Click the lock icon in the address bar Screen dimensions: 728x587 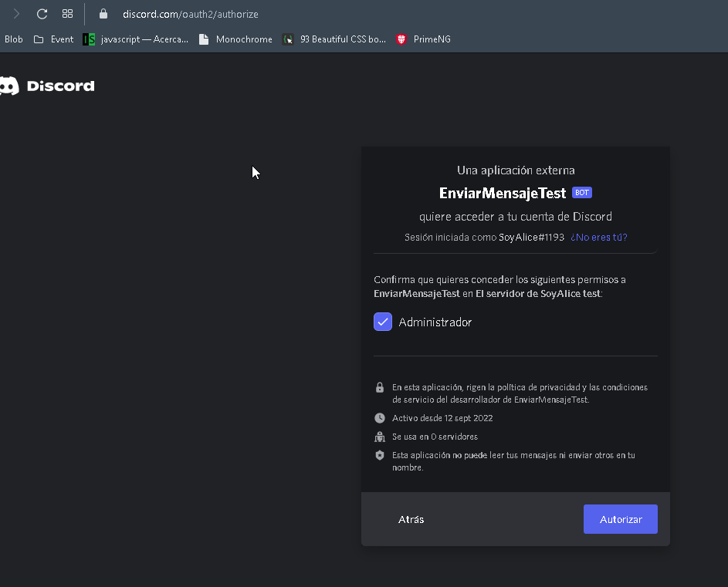tap(103, 13)
